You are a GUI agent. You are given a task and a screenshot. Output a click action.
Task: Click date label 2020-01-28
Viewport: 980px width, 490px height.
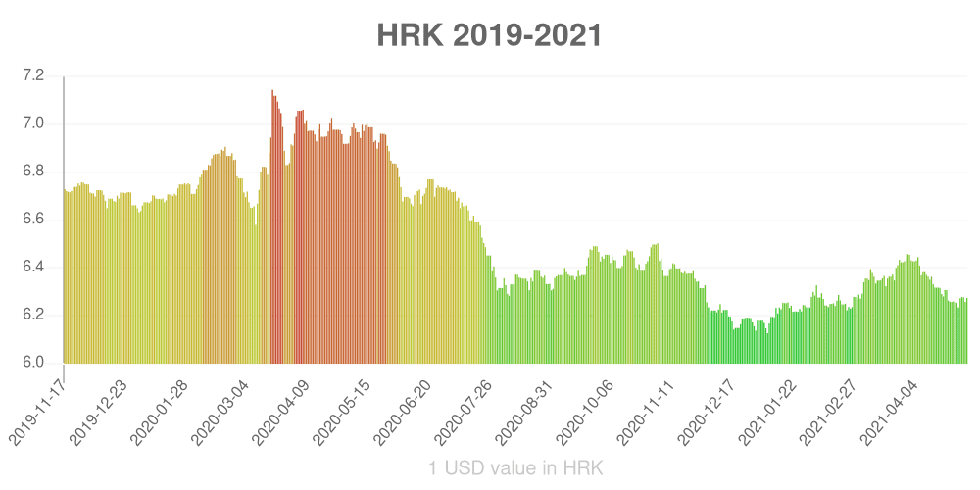tap(160, 414)
